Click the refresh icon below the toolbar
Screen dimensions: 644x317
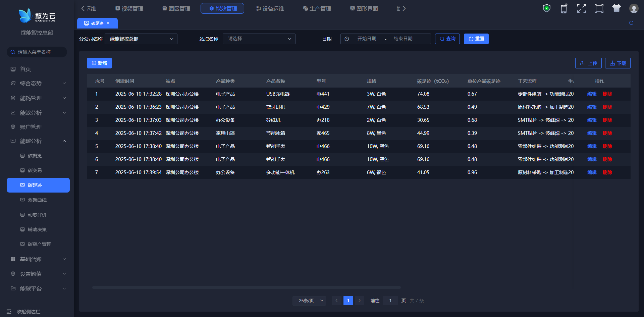coord(631,23)
